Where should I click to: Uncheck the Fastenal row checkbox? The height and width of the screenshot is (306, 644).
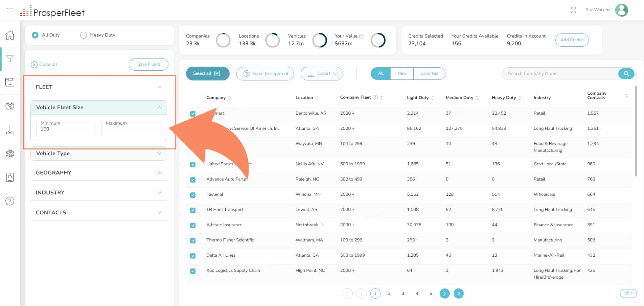click(x=193, y=195)
